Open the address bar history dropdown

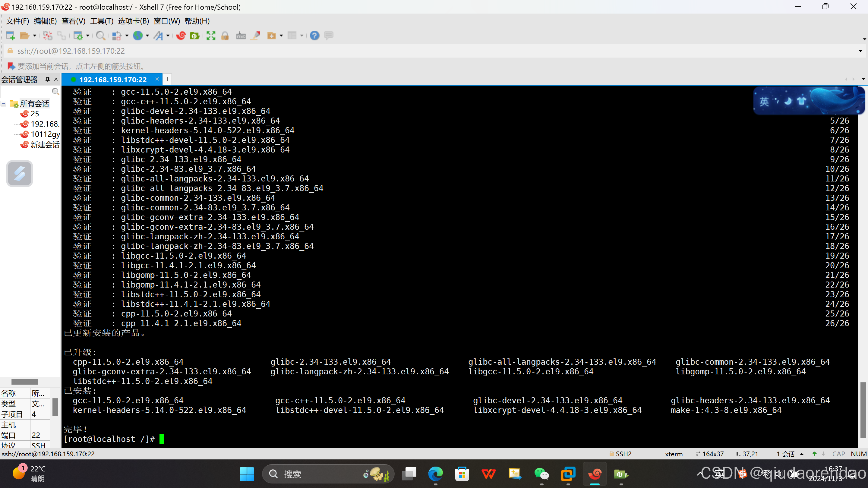point(860,51)
